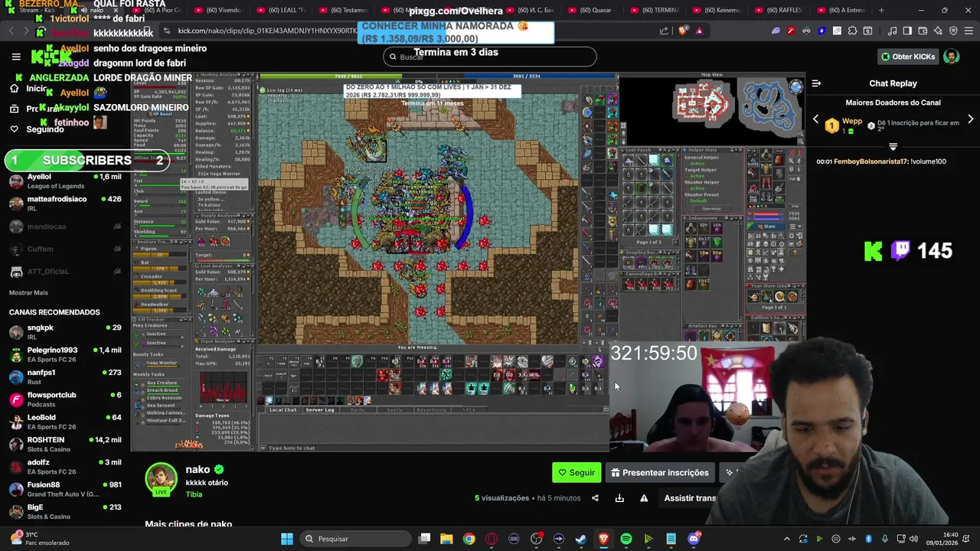Open adolfz recommended channel
980x551 pixels.
(x=65, y=467)
